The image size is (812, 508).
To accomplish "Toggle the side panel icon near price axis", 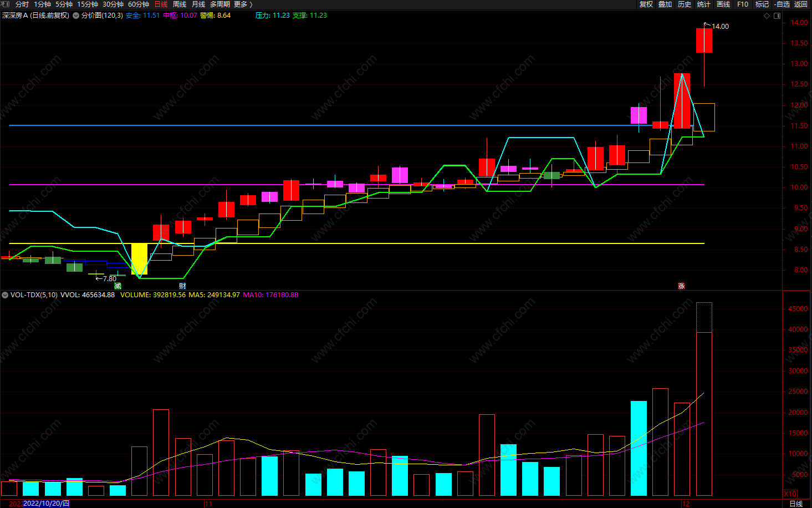I will [777, 16].
